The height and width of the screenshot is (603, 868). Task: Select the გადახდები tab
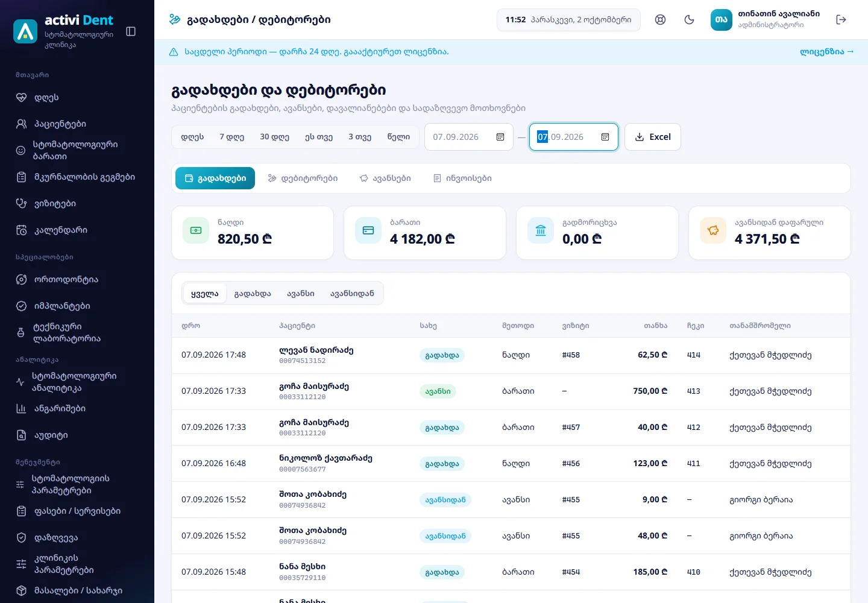tap(215, 178)
